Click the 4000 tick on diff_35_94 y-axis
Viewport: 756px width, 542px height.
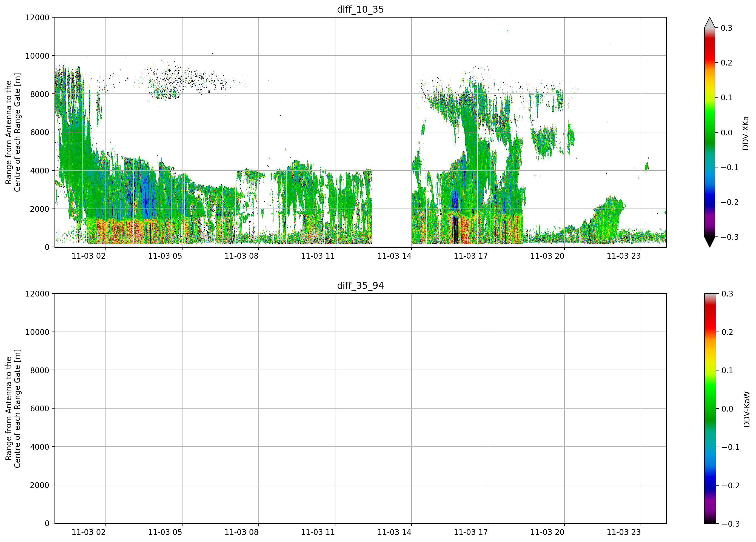40,447
